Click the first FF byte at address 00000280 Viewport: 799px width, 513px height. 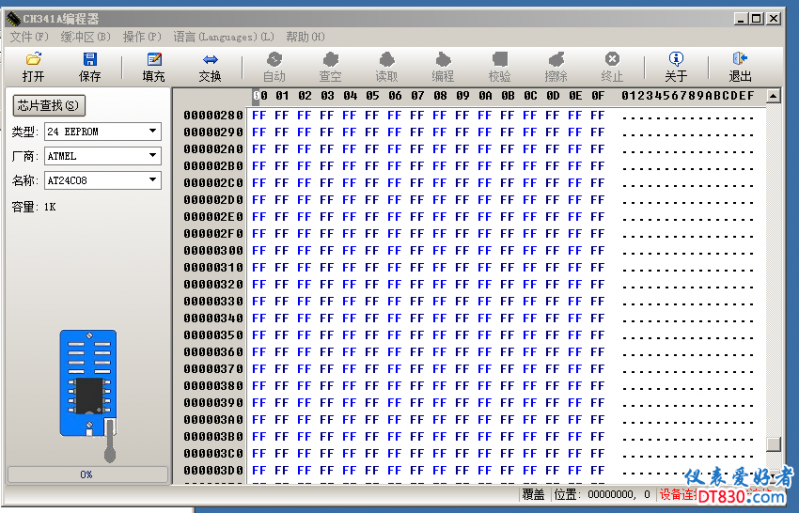[259, 115]
